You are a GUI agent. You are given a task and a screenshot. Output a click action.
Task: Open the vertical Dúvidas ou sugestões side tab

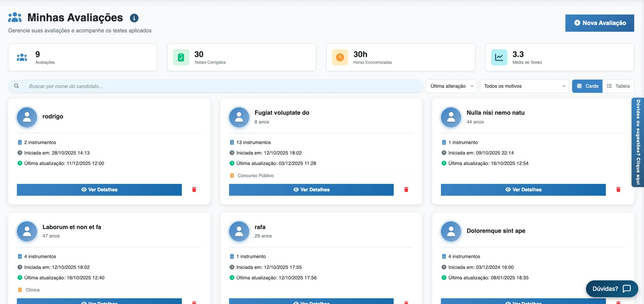point(638,142)
